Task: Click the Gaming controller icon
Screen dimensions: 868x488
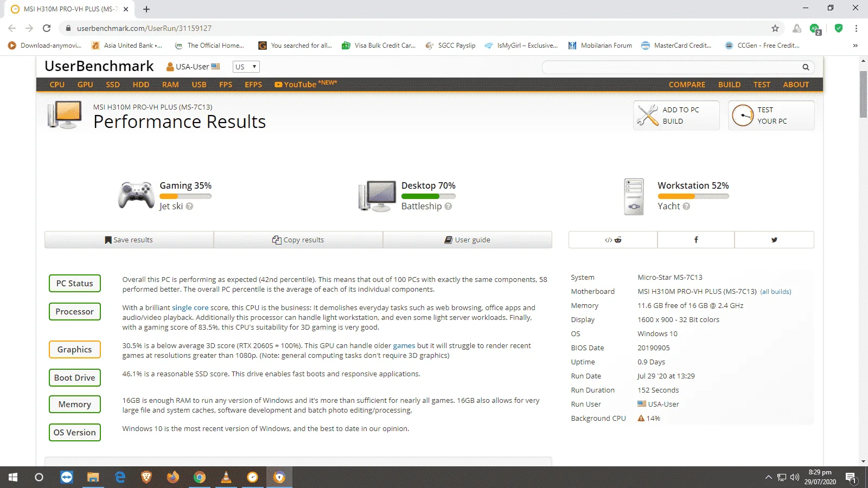Action: [x=136, y=195]
